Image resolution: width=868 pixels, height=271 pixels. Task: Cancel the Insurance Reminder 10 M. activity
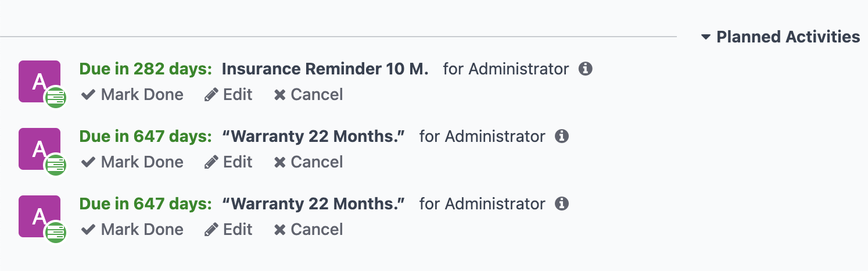pos(309,95)
